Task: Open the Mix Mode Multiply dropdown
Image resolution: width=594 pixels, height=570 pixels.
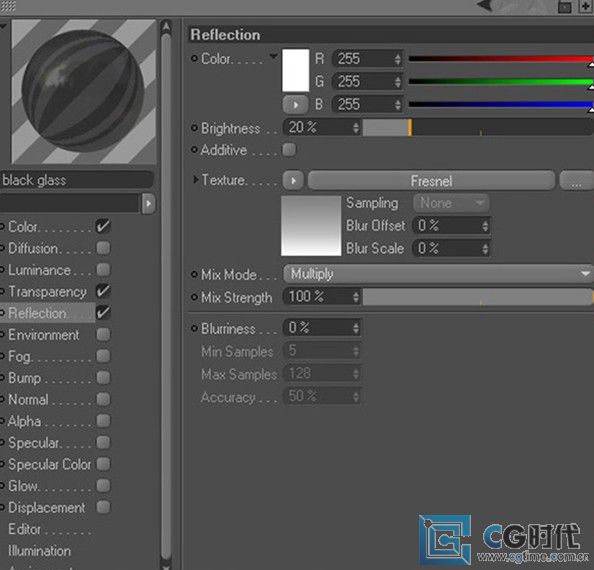Action: 438,274
